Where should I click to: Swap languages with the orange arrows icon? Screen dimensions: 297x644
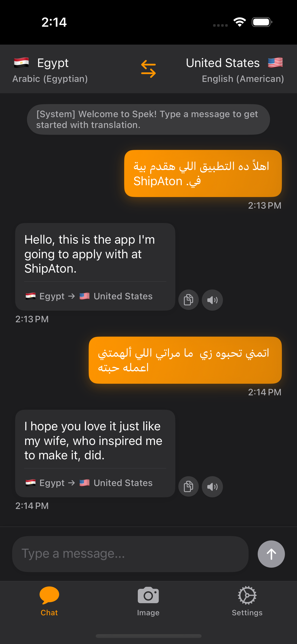point(148,69)
